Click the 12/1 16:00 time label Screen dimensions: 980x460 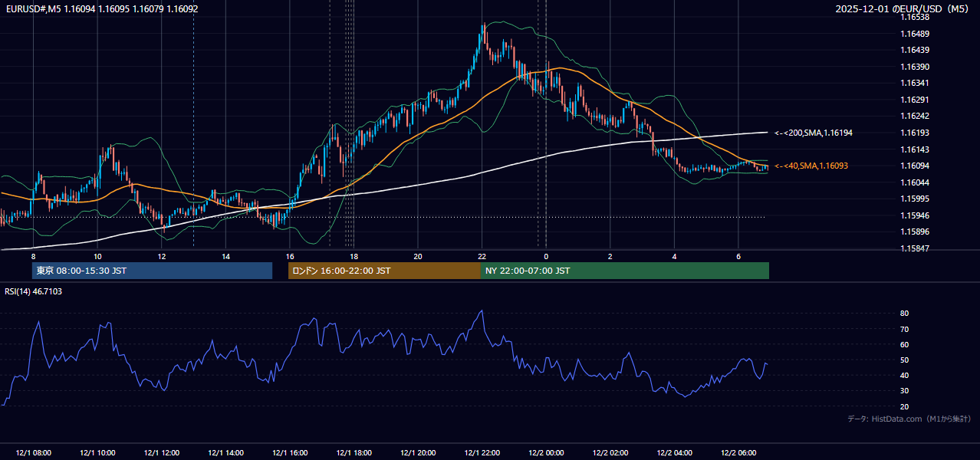(x=290, y=453)
